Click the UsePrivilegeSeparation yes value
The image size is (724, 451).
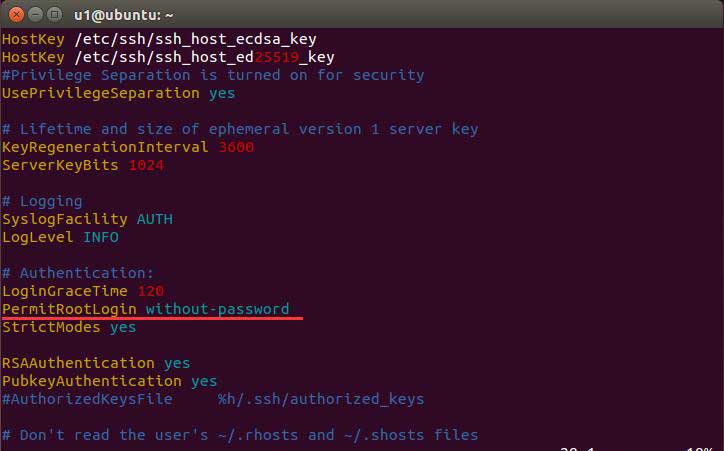[x=222, y=93]
